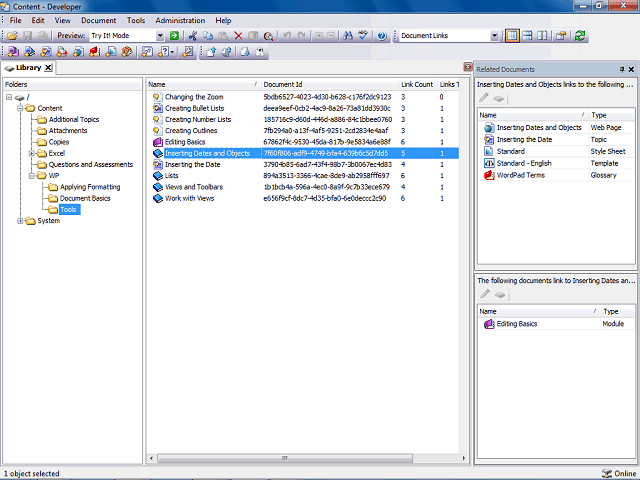The image size is (640, 480).
Task: Click the right arrow of the horizontal scrollbar
Action: click(464, 458)
